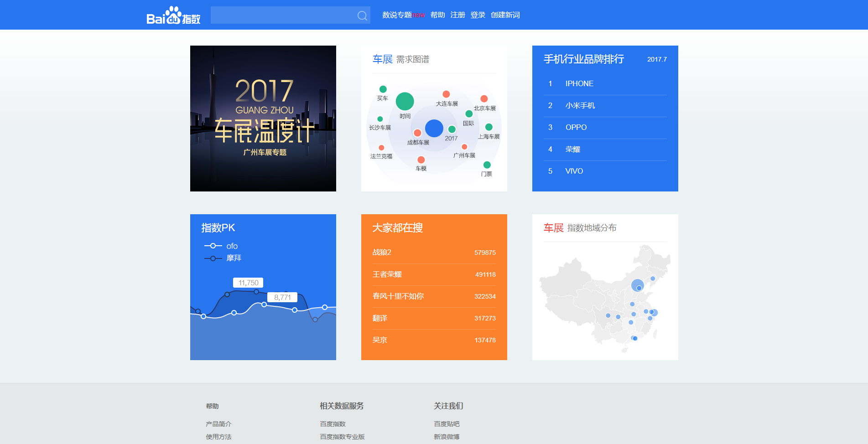Select the 车模 red bubble
Screen dimensions: 868x444
pos(421,160)
